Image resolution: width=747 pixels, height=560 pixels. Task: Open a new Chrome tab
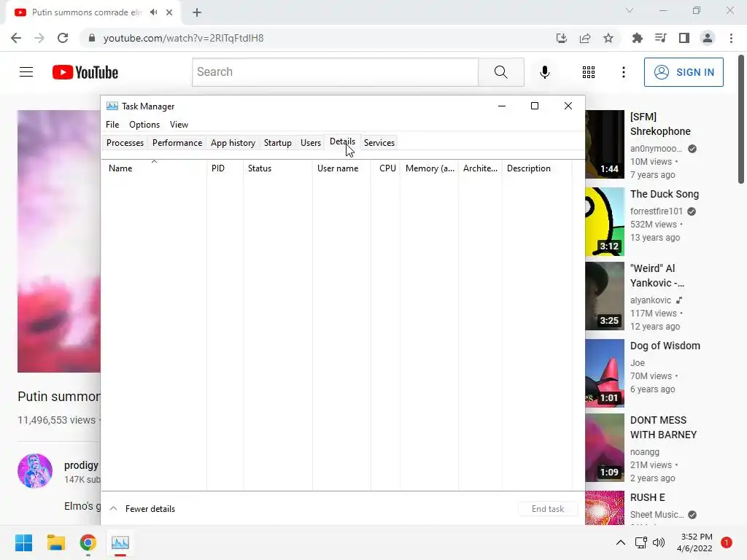point(197,12)
